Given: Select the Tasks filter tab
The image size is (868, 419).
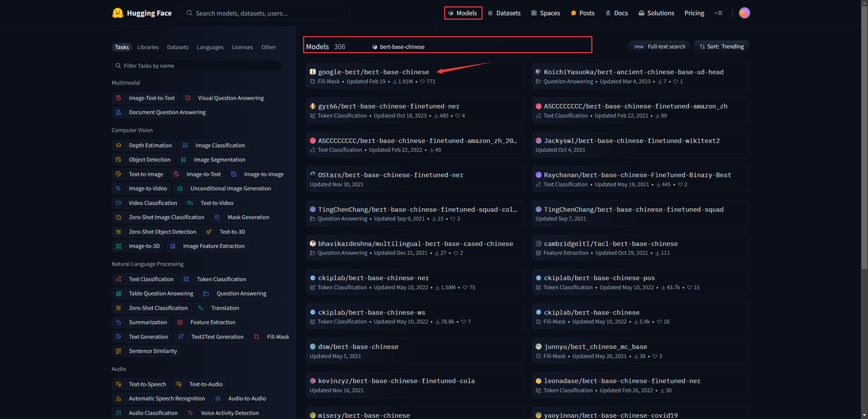Looking at the screenshot, I should pyautogui.click(x=122, y=47).
